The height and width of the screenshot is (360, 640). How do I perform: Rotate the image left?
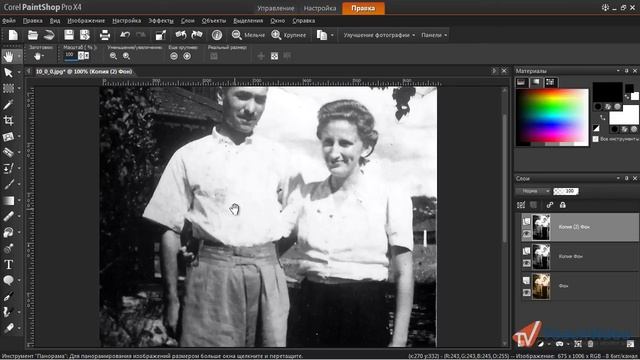[181, 35]
